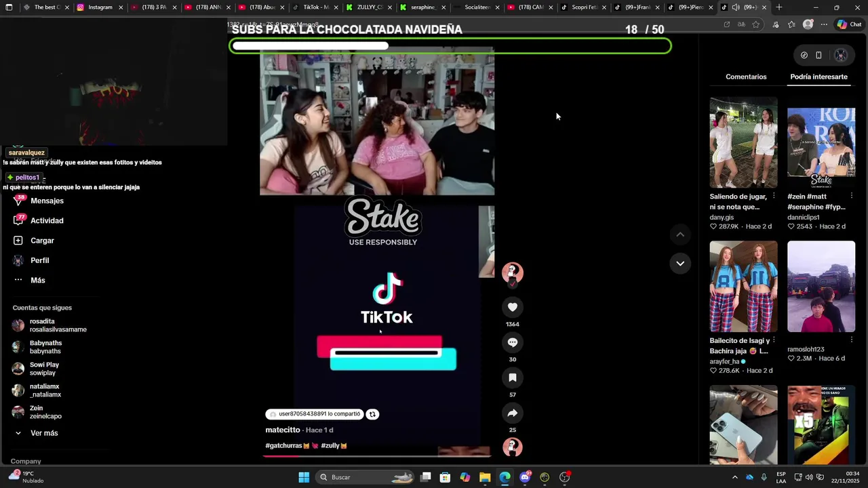Open taskbar volume control speaker icon
The image size is (868, 488).
tap(809, 477)
